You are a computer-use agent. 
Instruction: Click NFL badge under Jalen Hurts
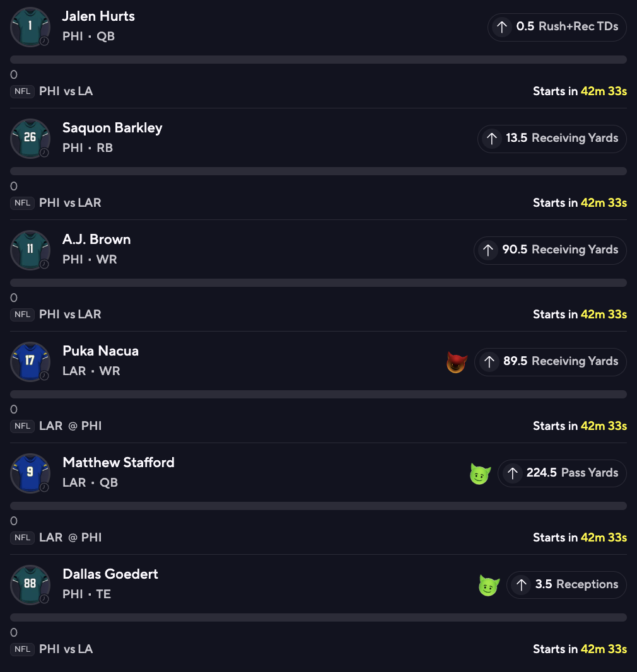point(22,91)
